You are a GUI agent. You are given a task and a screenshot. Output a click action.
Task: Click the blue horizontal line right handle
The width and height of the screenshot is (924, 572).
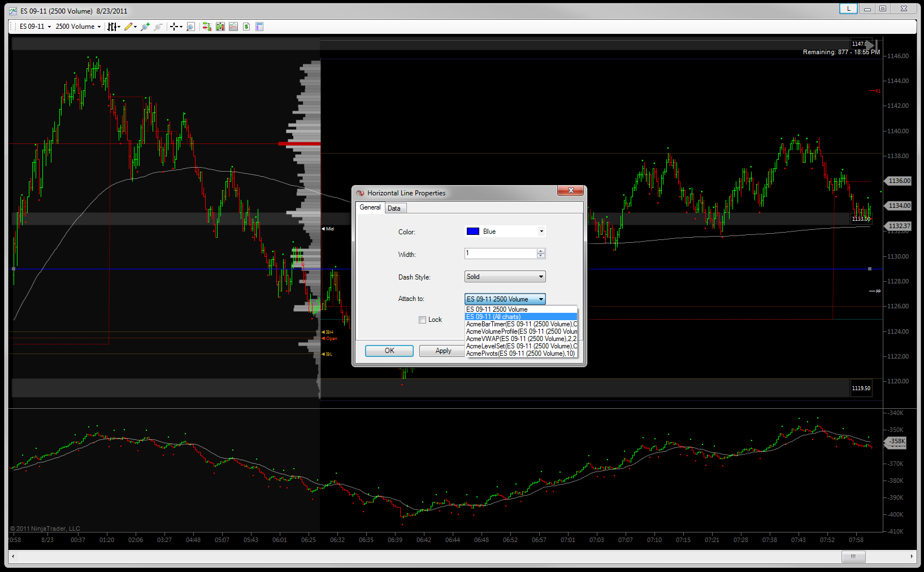pos(870,269)
